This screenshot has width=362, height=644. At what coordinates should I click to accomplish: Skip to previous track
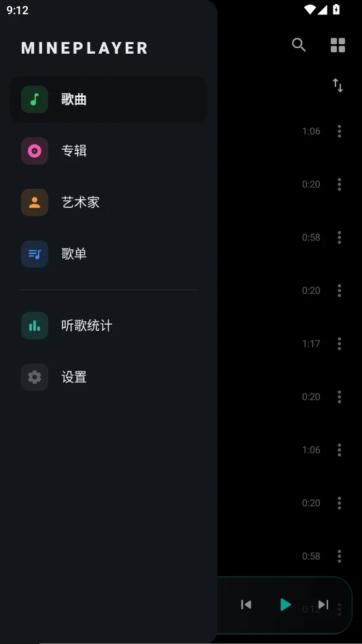pyautogui.click(x=246, y=605)
